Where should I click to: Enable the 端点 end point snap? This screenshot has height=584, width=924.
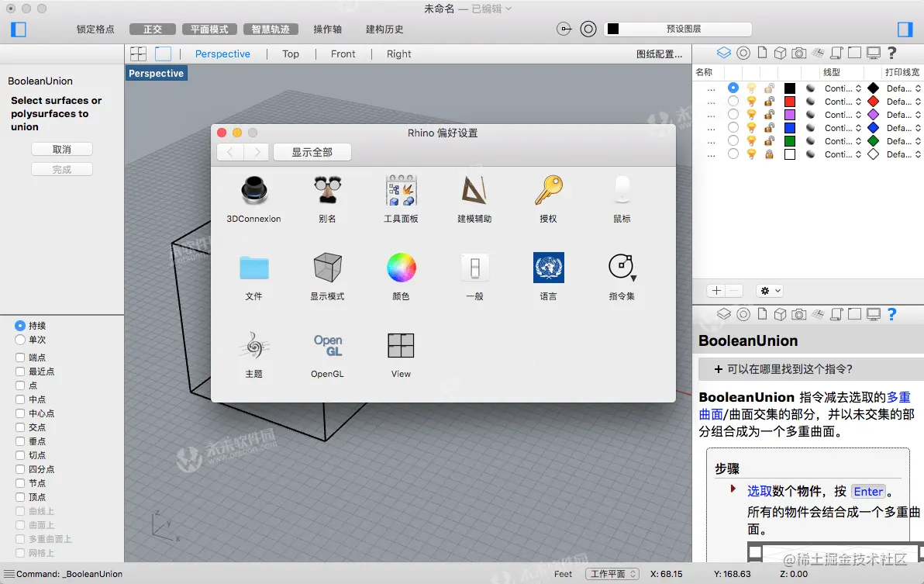click(20, 357)
